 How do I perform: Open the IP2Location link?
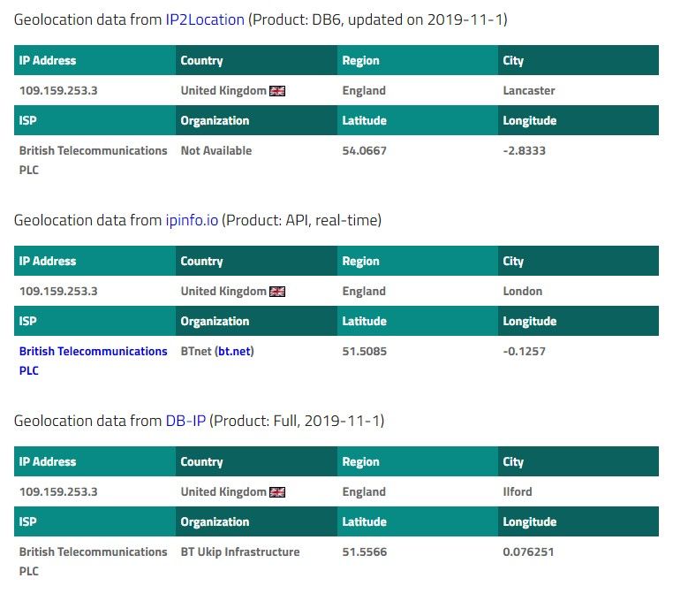pyautogui.click(x=205, y=19)
